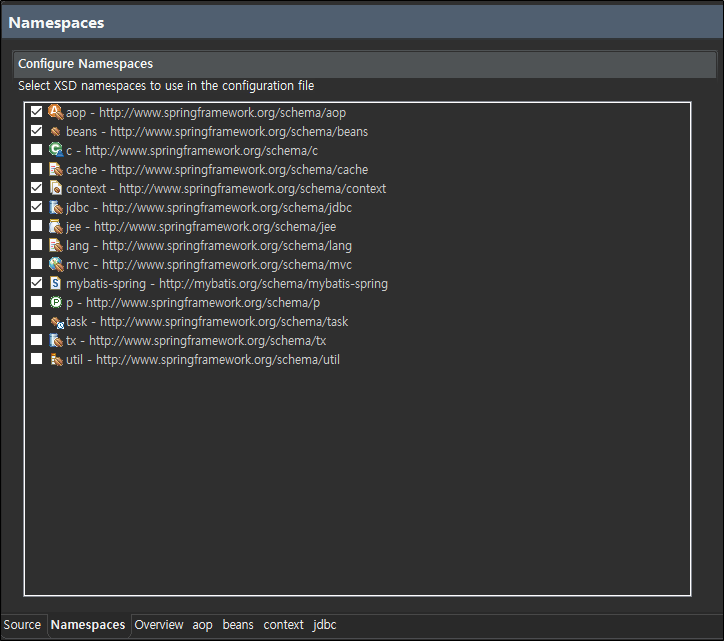Screen dimensions: 724x641
Task: Select the jdbc schema URL row
Action: [x=209, y=207]
